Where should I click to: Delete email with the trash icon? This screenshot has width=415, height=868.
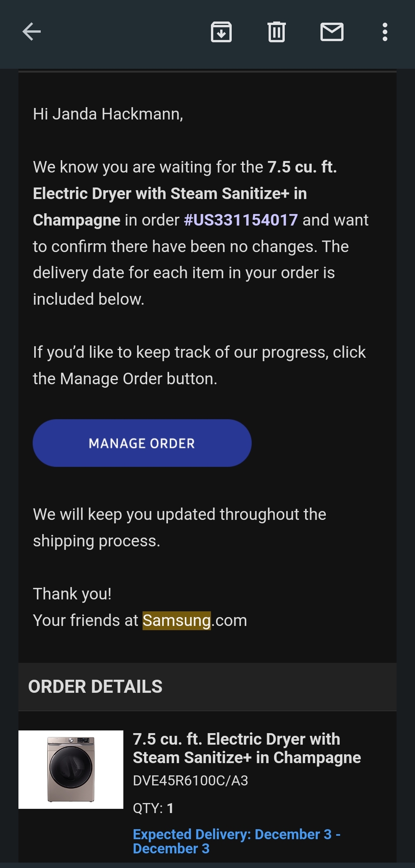(276, 32)
